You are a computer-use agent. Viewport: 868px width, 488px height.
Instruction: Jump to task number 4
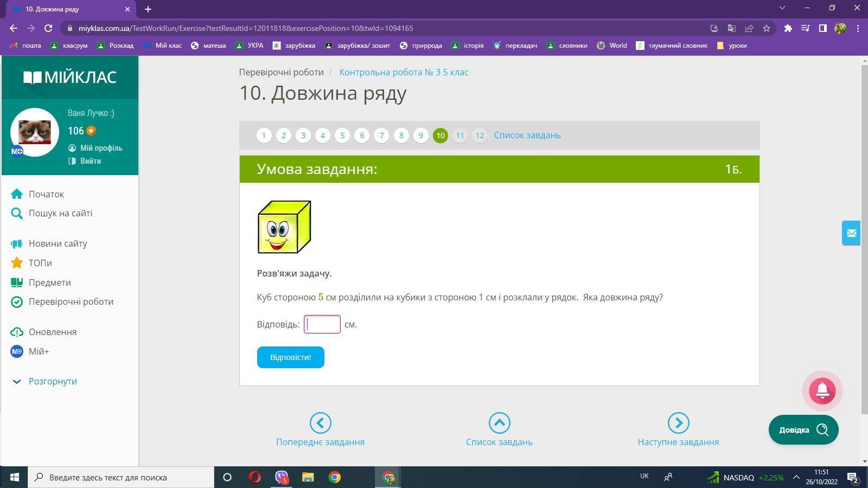(x=322, y=136)
